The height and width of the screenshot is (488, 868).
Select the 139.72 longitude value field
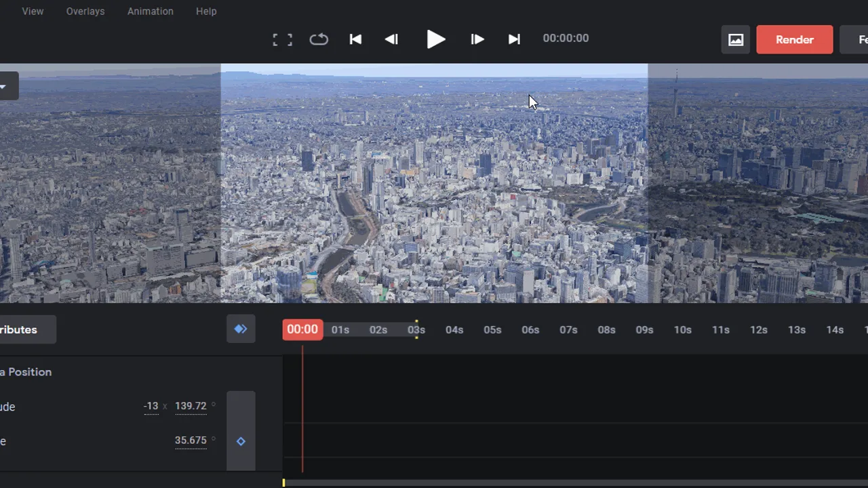[x=191, y=407]
